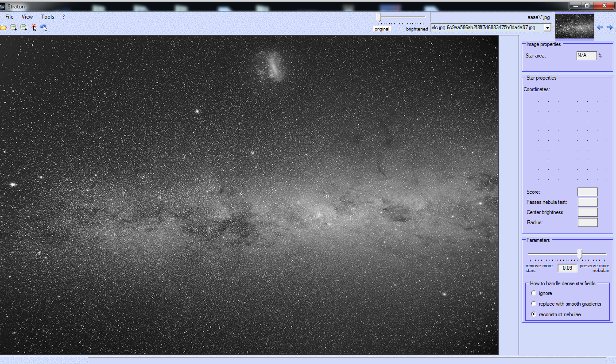616x364 pixels.
Task: Click the Center brightness field
Action: [588, 212]
